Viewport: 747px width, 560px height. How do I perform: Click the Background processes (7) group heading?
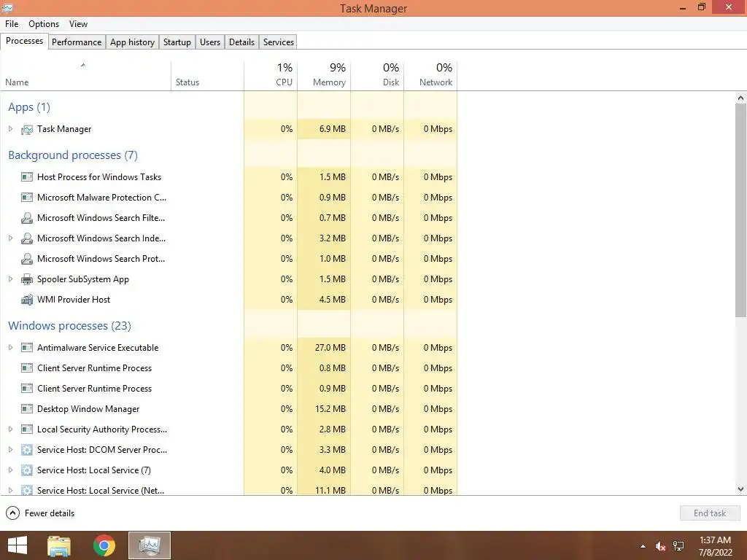click(x=73, y=155)
